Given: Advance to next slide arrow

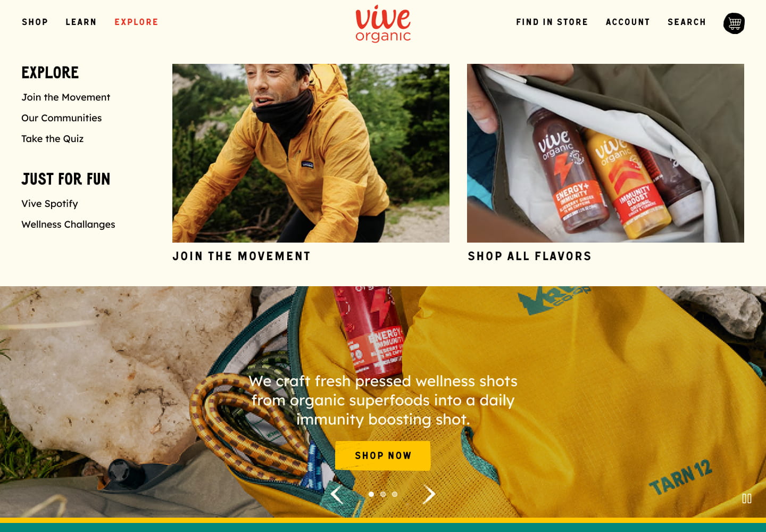Looking at the screenshot, I should point(429,494).
